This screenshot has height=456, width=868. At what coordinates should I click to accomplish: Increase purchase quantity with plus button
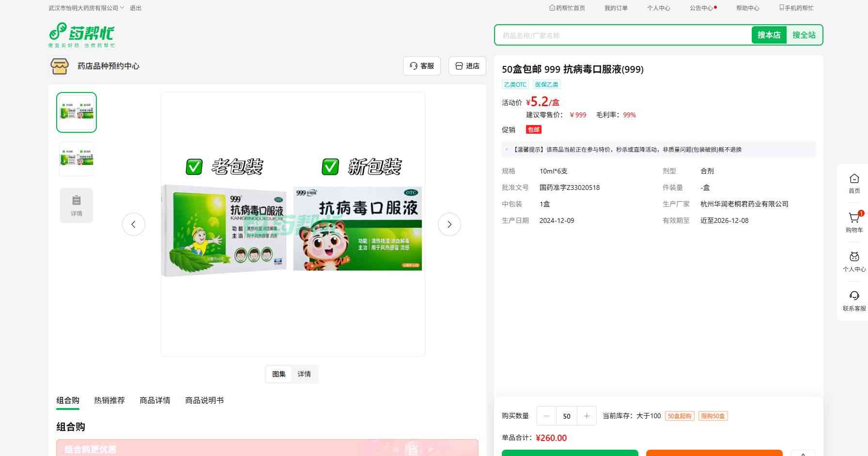[x=587, y=416]
